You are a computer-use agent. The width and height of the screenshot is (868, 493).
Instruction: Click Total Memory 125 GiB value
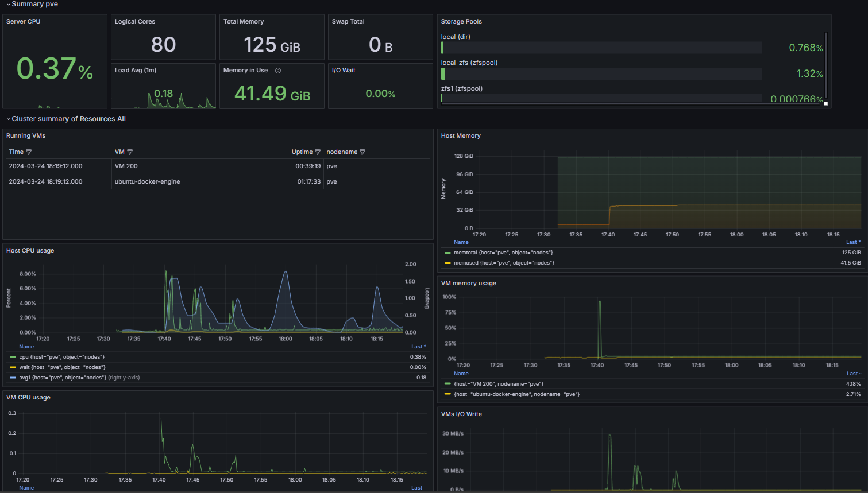click(x=272, y=44)
